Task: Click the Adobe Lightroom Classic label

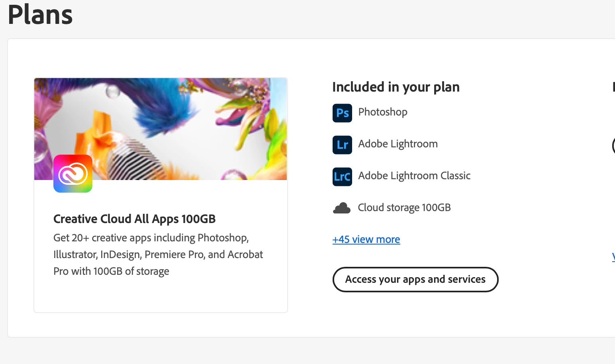Action: click(x=414, y=176)
